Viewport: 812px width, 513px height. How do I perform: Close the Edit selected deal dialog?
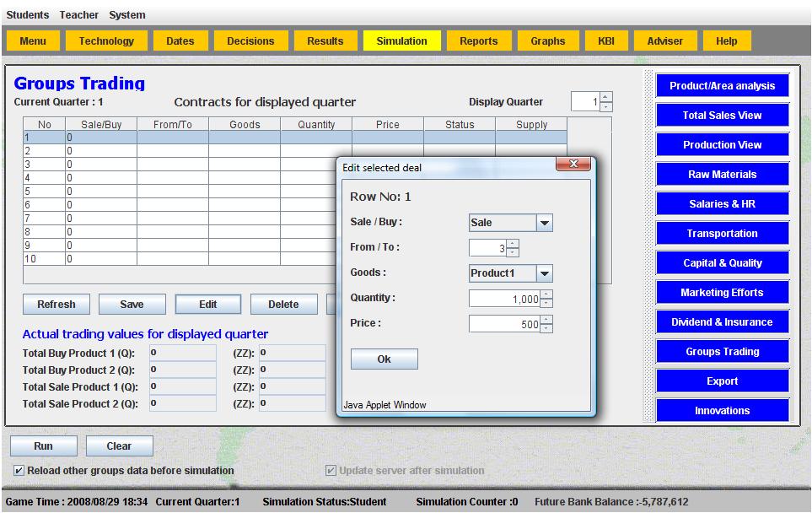pyautogui.click(x=573, y=165)
